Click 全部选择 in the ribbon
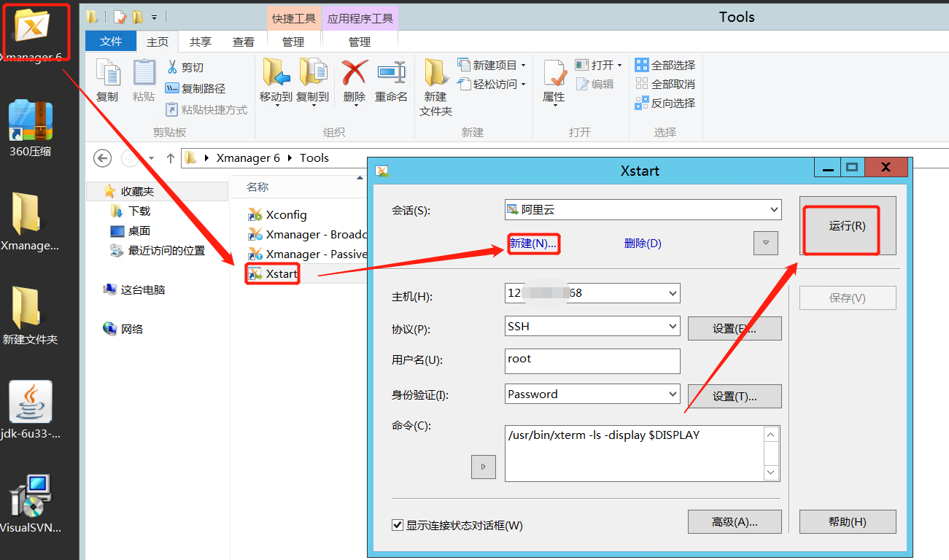Image resolution: width=949 pixels, height=560 pixels. 665,65
